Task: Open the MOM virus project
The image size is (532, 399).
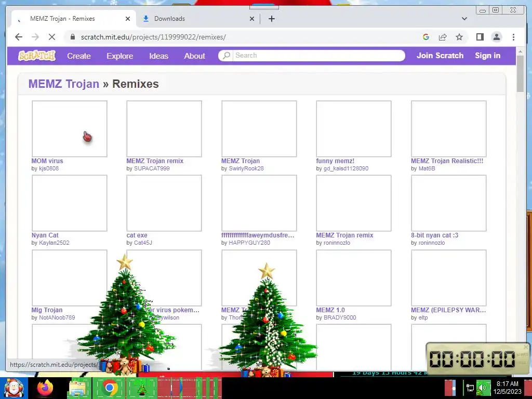Action: [x=47, y=161]
